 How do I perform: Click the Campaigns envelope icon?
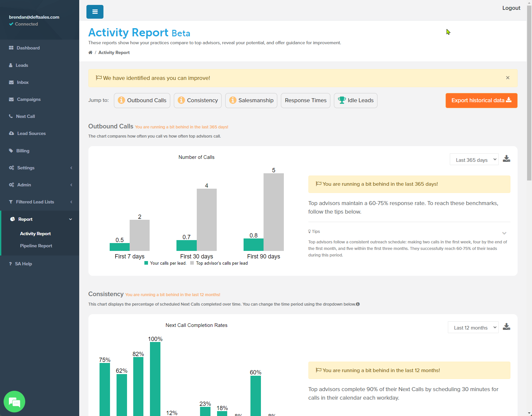[x=11, y=99]
